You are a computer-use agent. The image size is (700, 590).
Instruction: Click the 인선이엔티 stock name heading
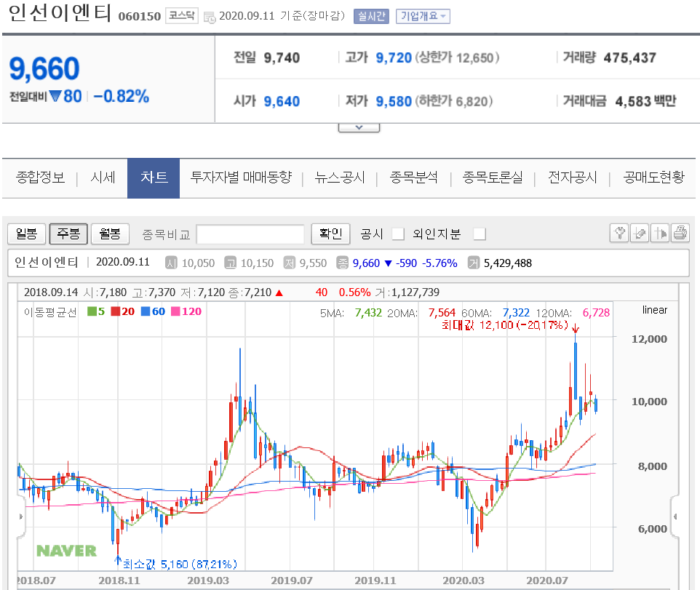(x=60, y=13)
